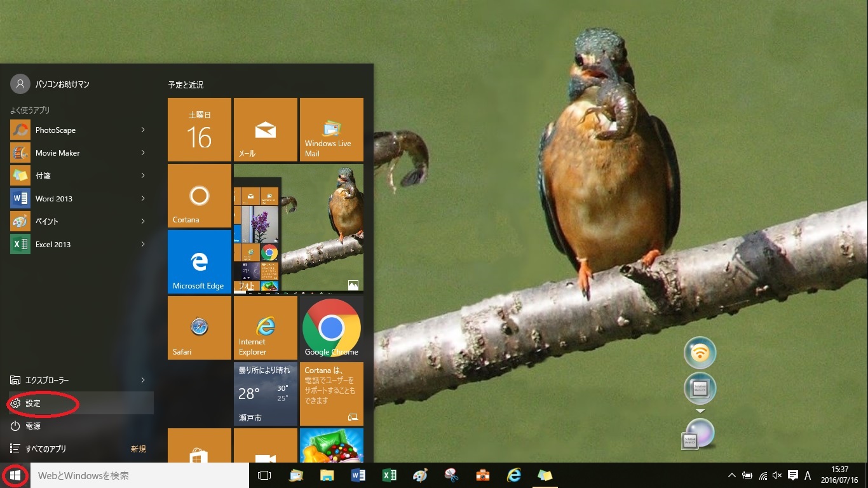
Task: Open the battery status tray icon
Action: tap(747, 475)
